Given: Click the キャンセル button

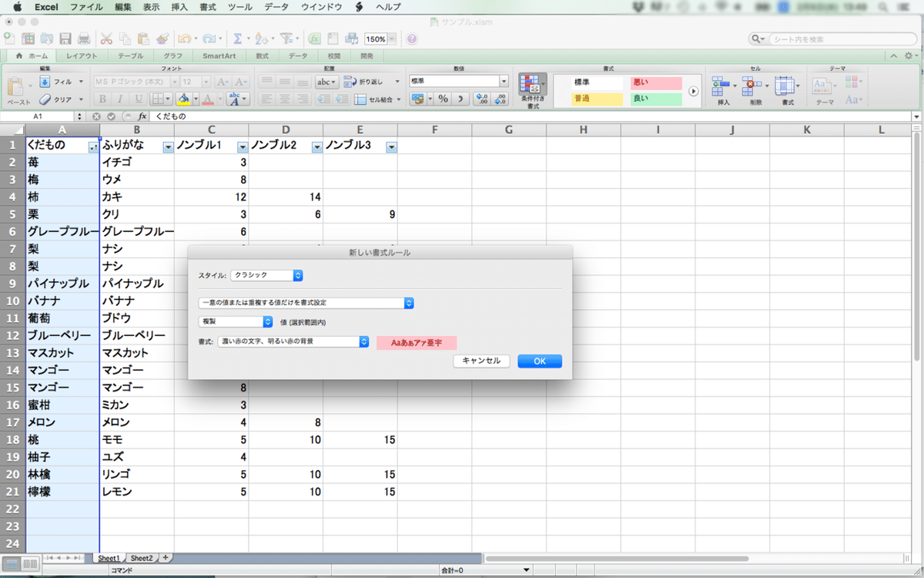Looking at the screenshot, I should 481,361.
